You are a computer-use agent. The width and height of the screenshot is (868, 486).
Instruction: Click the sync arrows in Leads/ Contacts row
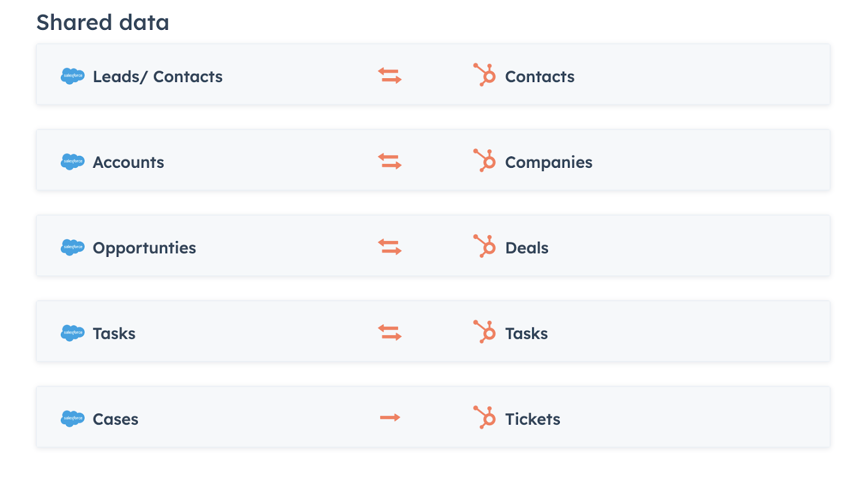[x=390, y=75]
